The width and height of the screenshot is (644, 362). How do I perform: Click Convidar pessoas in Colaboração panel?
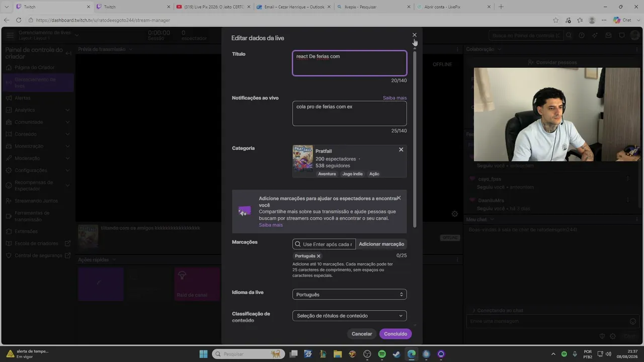click(x=552, y=62)
